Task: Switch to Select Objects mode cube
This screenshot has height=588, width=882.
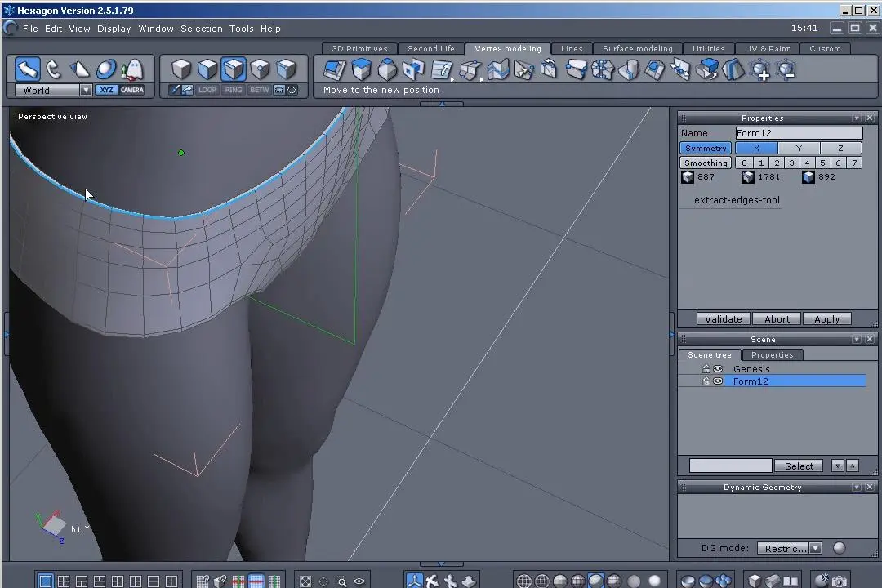Action: click(181, 69)
